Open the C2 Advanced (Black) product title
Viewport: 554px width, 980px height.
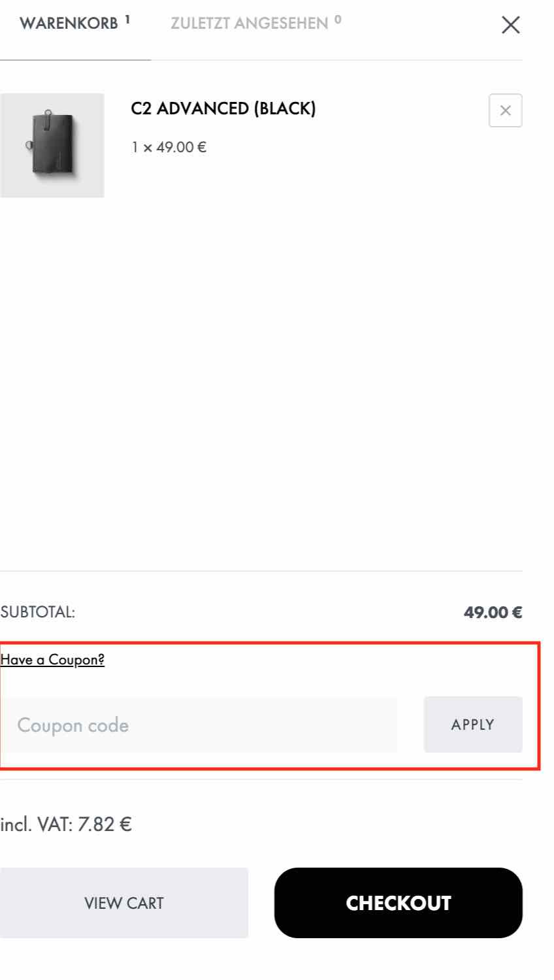coord(223,108)
